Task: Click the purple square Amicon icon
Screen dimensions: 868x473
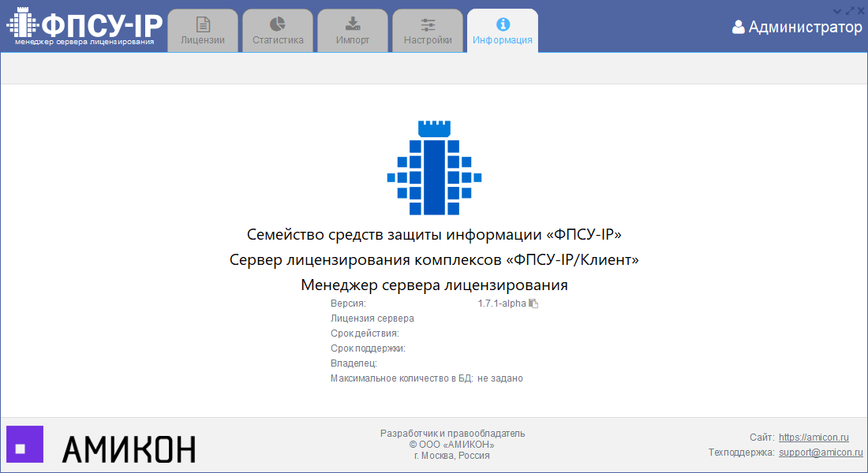Action: click(x=24, y=445)
